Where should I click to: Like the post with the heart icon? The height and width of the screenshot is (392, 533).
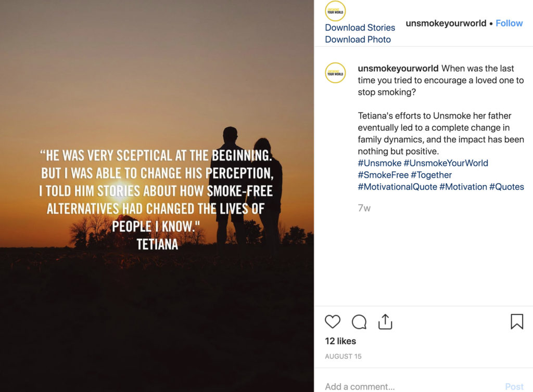click(x=333, y=321)
